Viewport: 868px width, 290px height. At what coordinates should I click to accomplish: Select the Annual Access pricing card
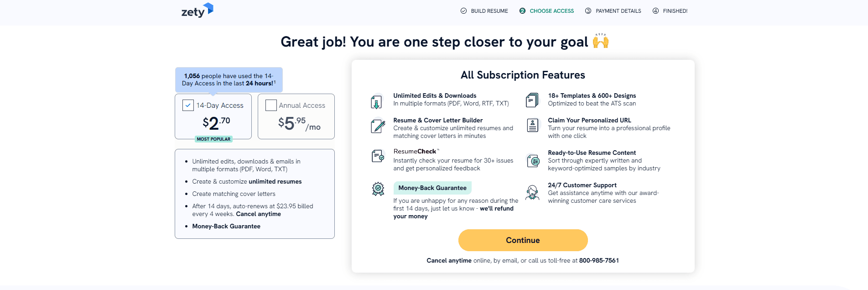[x=296, y=116]
